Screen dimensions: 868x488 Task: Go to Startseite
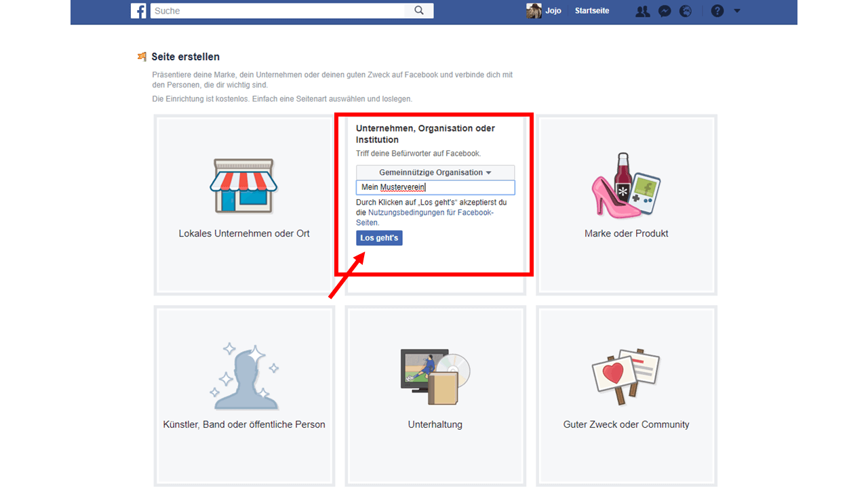pyautogui.click(x=592, y=11)
